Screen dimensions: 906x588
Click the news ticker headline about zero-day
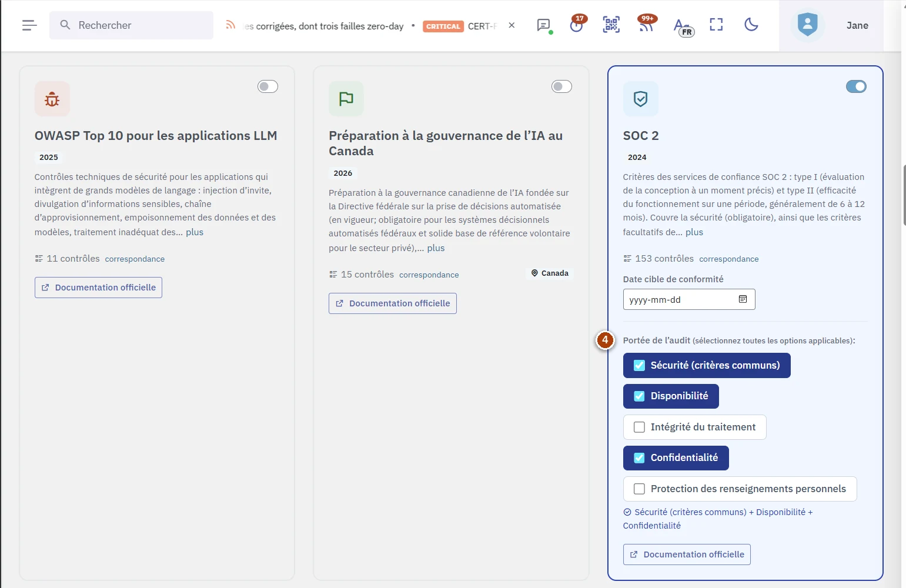click(x=325, y=26)
